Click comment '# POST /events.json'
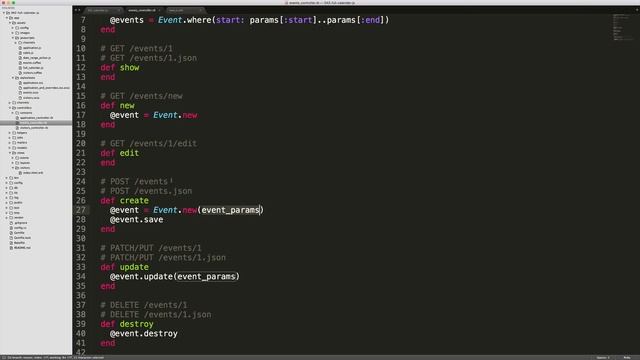Viewport: 640px width, 360px height. (x=146, y=191)
